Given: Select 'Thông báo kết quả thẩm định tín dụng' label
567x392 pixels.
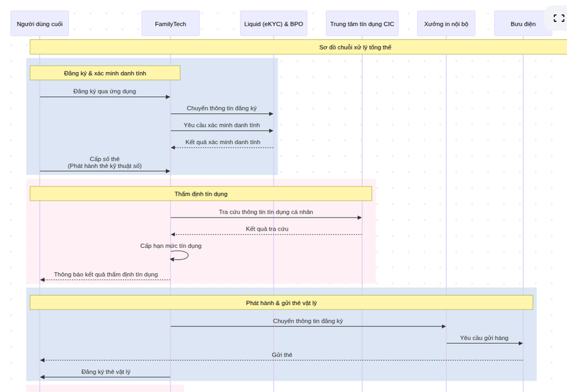Looking at the screenshot, I should (106, 275).
